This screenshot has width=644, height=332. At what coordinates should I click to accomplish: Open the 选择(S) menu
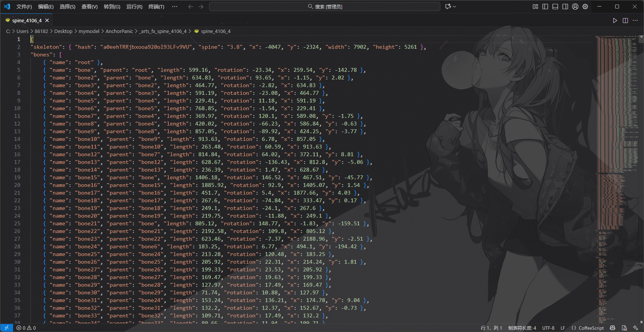pos(68,7)
